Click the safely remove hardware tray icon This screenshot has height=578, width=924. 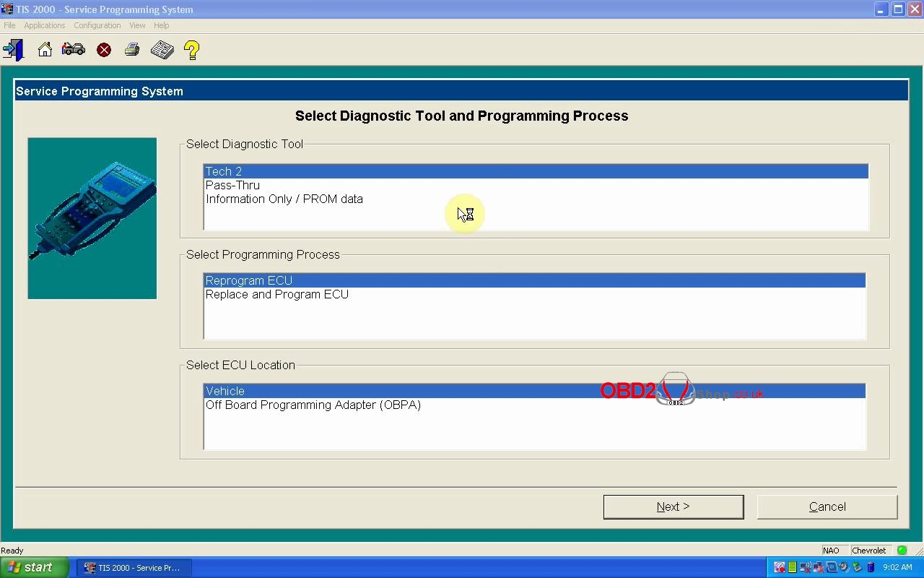coord(857,567)
